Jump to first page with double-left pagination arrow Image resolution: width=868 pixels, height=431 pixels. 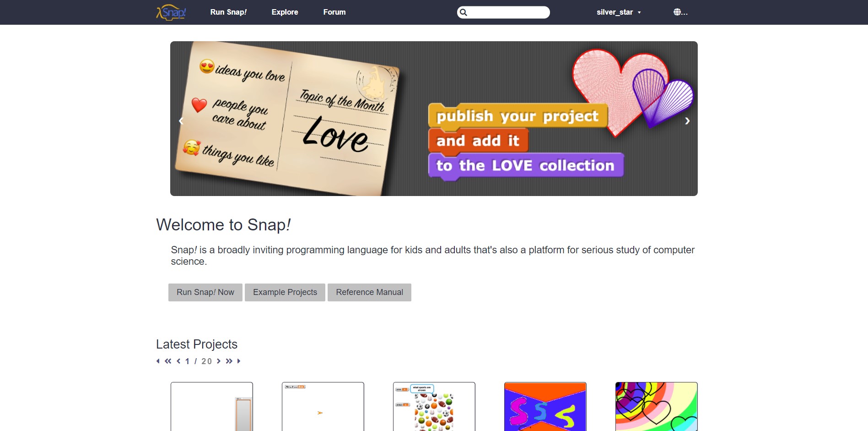(168, 361)
